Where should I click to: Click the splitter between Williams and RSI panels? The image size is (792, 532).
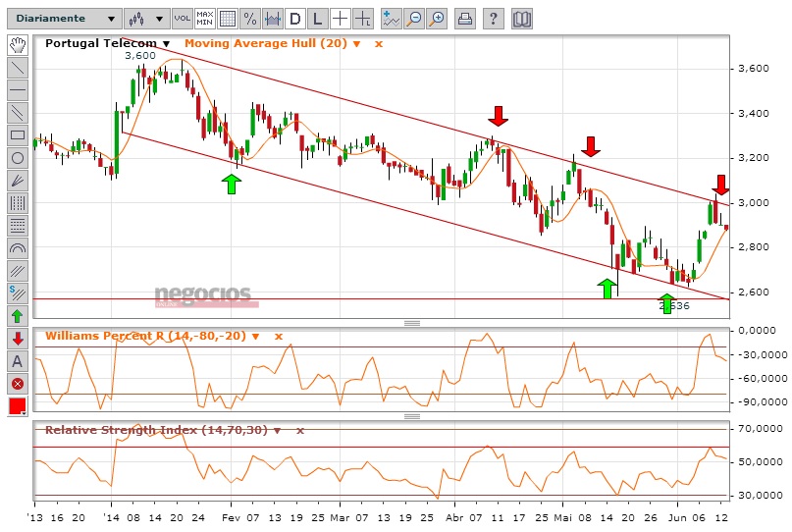412,417
